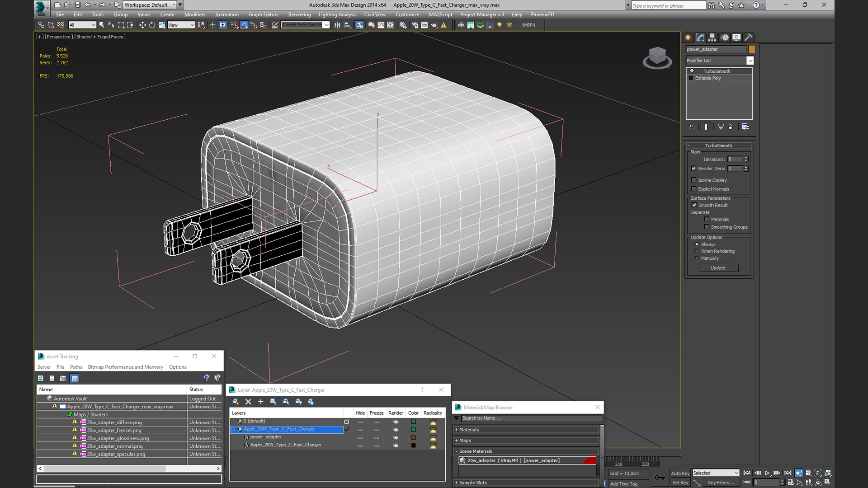Go to end of animation

788,473
